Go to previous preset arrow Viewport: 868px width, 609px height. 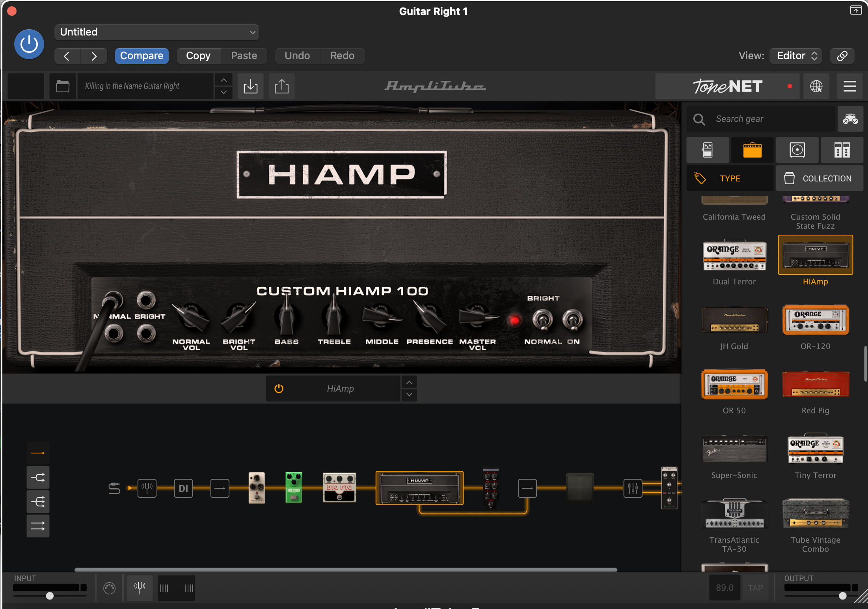click(67, 56)
